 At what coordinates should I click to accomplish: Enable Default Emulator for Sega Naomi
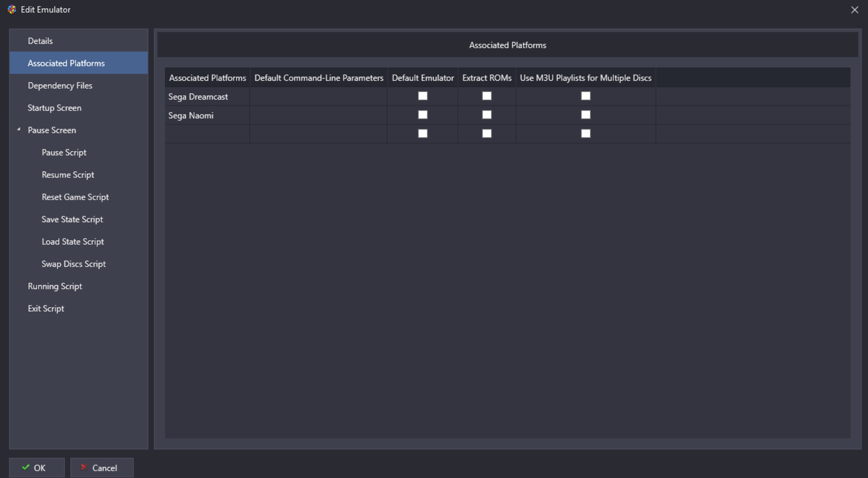point(423,115)
